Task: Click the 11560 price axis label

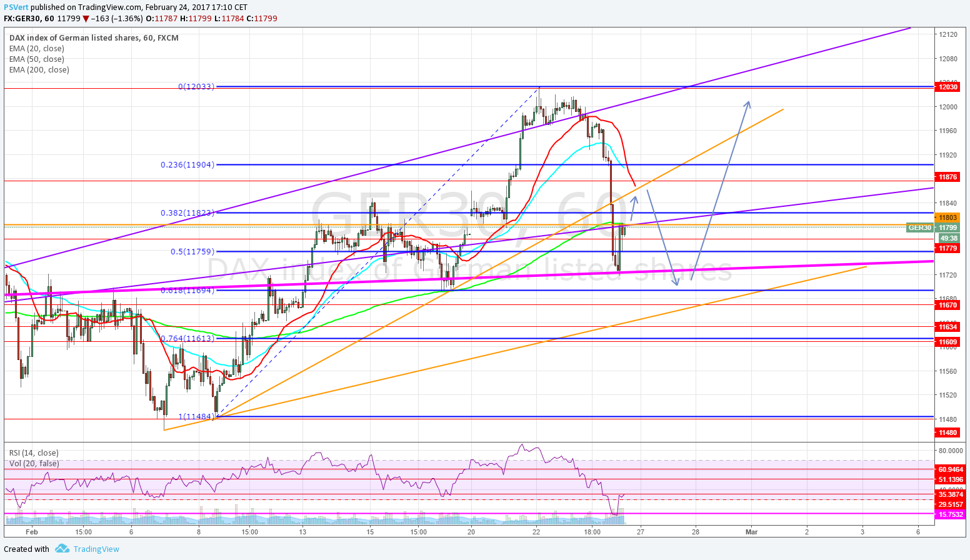Action: click(x=948, y=372)
